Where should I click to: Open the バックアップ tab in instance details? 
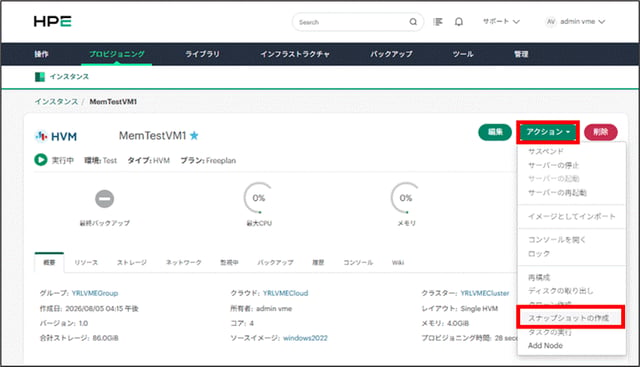tap(275, 262)
